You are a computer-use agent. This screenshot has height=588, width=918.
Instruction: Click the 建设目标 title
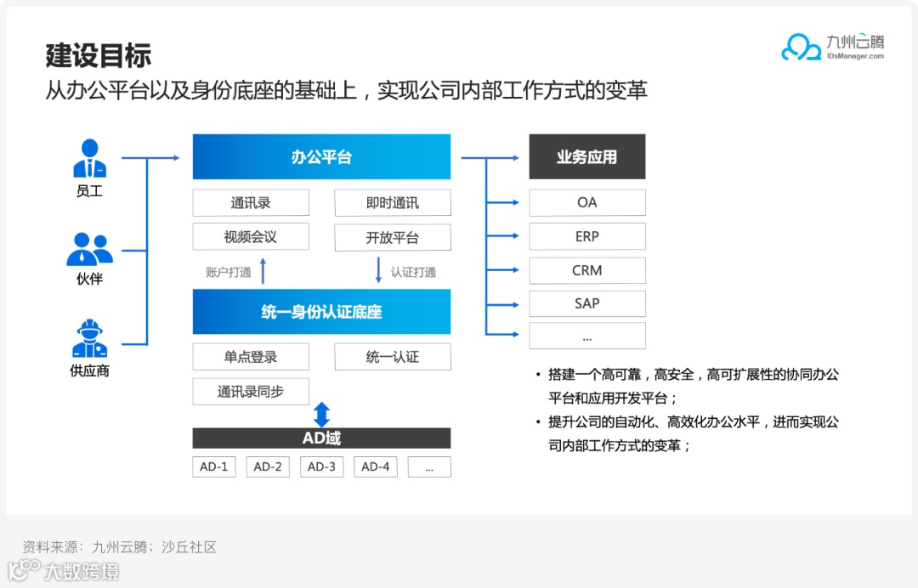(x=99, y=55)
